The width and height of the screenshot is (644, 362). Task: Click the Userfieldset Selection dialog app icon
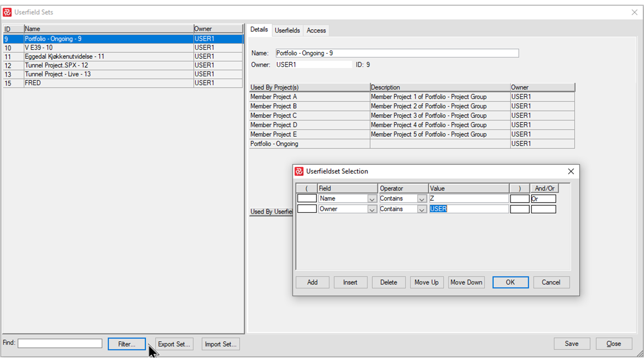(x=299, y=171)
